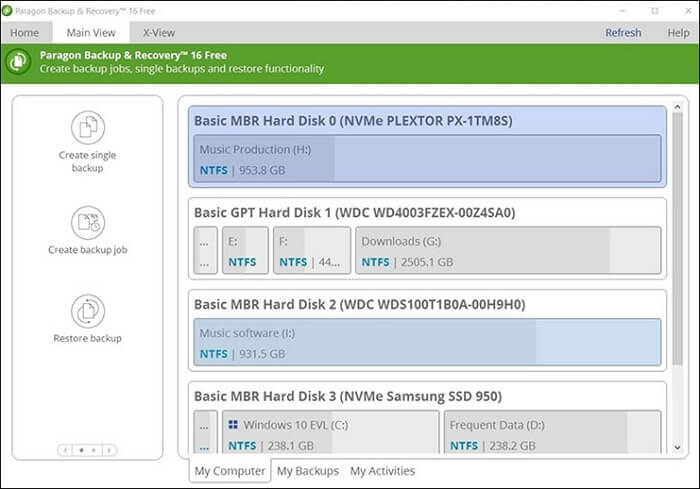
Task: Click the Create single backup icon
Action: pos(88,127)
